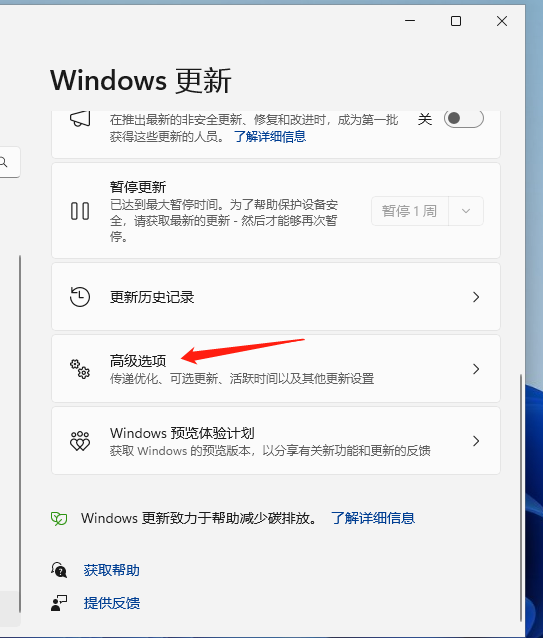Click the 提供反馈 feedback icon
Viewport: 543px width, 638px height.
coord(59,603)
